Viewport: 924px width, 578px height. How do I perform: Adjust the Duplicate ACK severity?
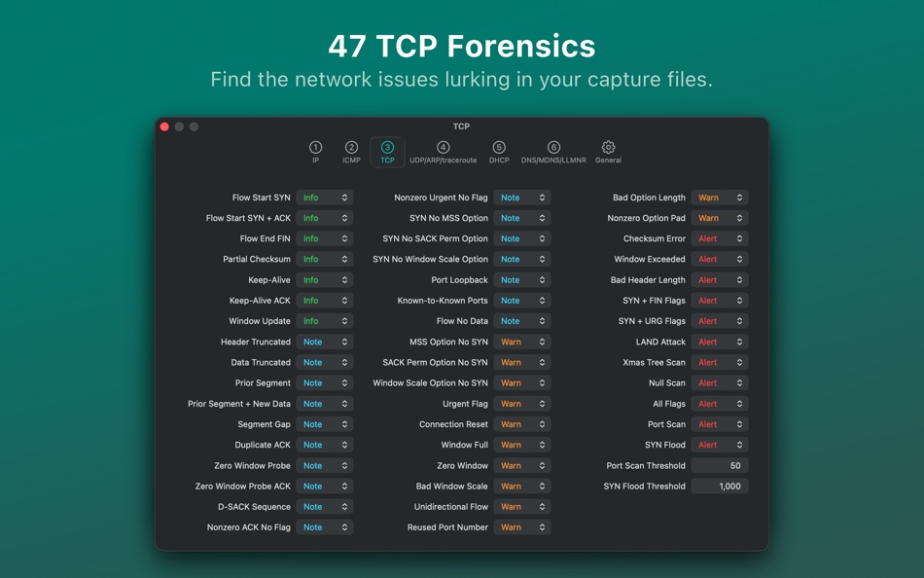click(x=325, y=445)
